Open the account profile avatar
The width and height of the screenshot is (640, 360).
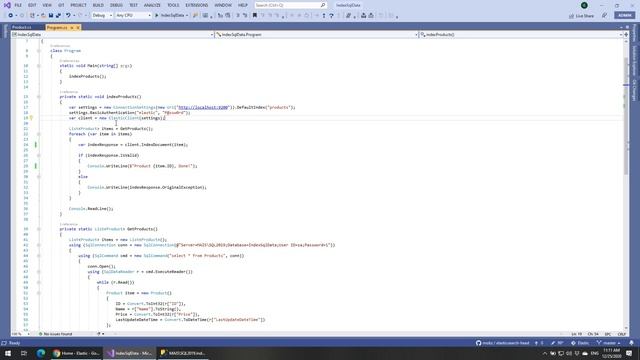pos(584,5)
